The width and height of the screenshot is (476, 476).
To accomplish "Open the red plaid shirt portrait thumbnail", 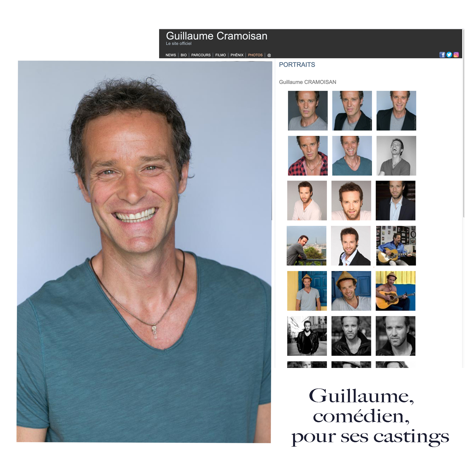I will coord(308,156).
